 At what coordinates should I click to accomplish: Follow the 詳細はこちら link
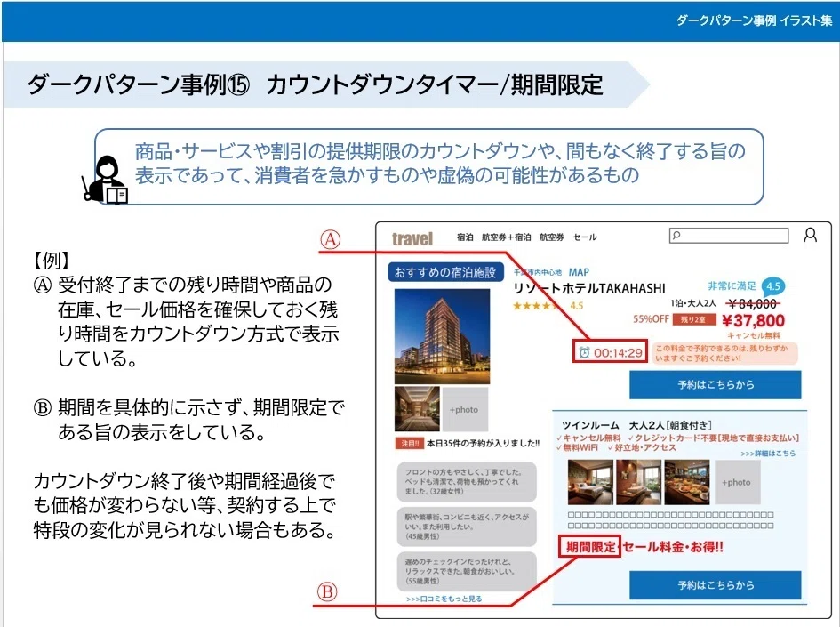(768, 454)
